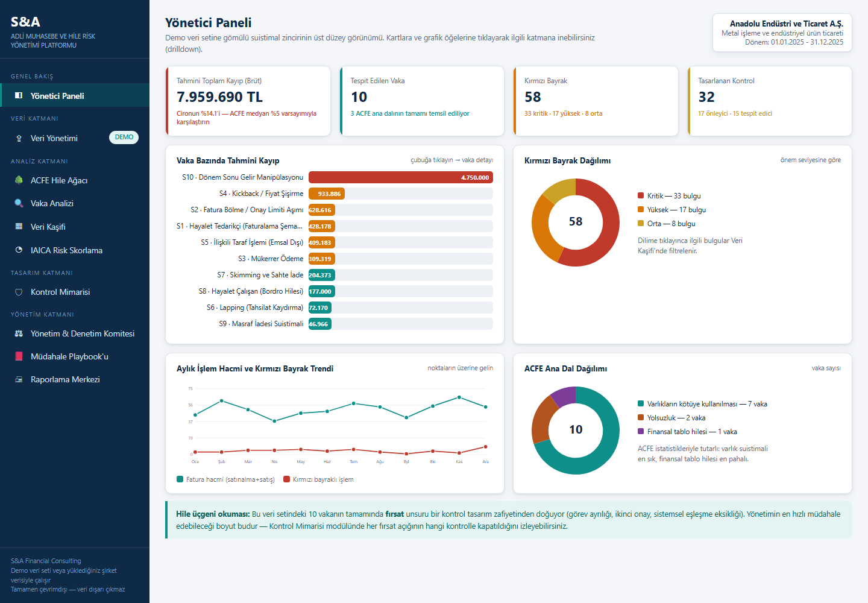The width and height of the screenshot is (868, 603).
Task: Select the S2 Fatura Bölme bar 628.616
Action: [322, 210]
